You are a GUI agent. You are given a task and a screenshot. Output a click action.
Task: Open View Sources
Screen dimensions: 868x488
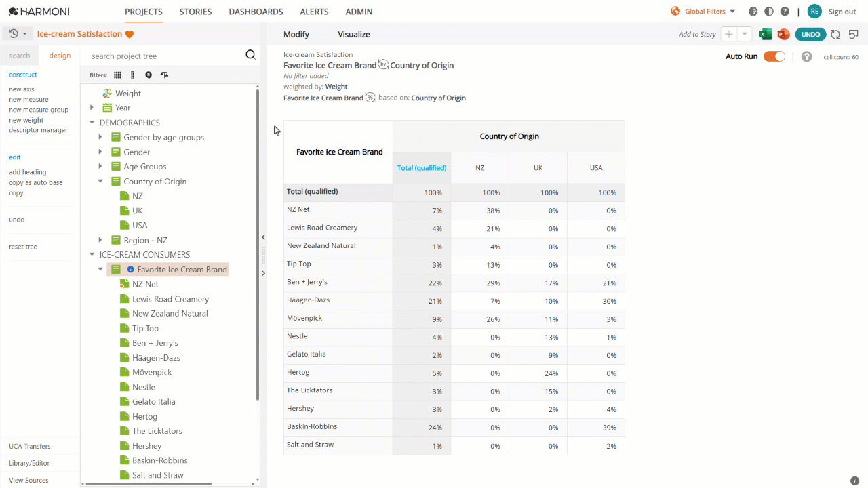coord(28,481)
